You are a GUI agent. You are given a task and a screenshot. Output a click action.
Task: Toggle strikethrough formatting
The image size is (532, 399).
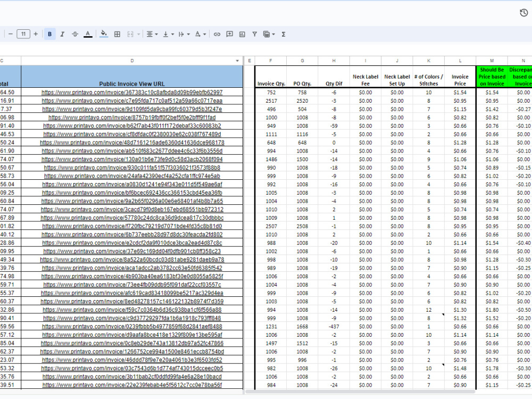tap(75, 34)
